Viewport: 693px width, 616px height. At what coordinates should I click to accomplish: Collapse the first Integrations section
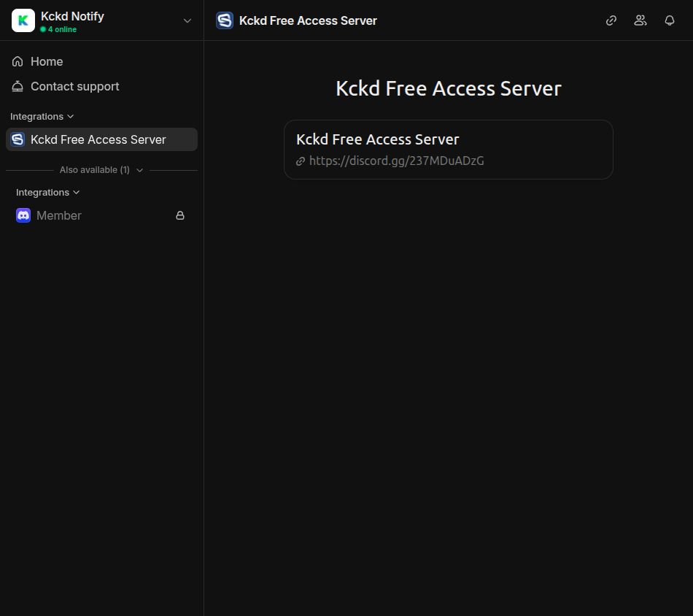click(42, 116)
